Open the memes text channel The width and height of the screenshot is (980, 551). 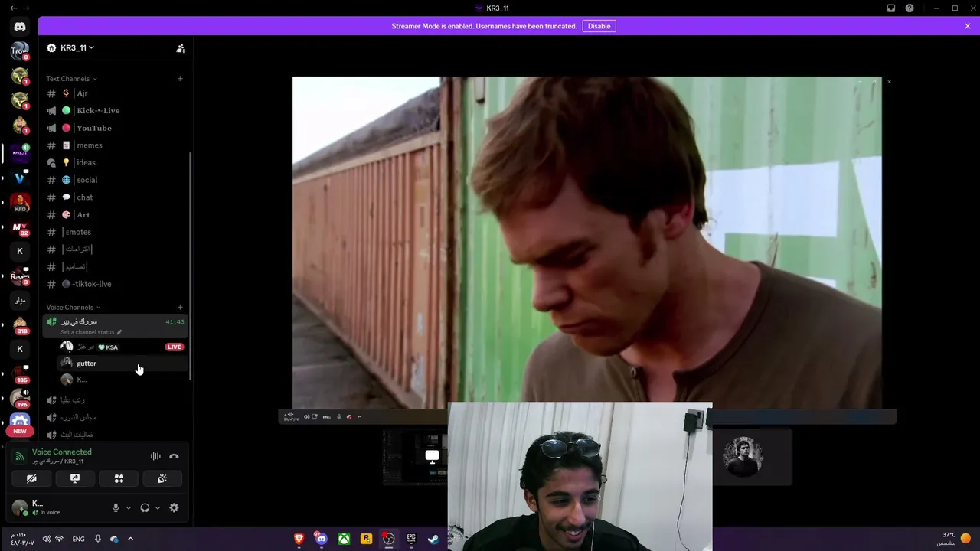click(x=115, y=145)
